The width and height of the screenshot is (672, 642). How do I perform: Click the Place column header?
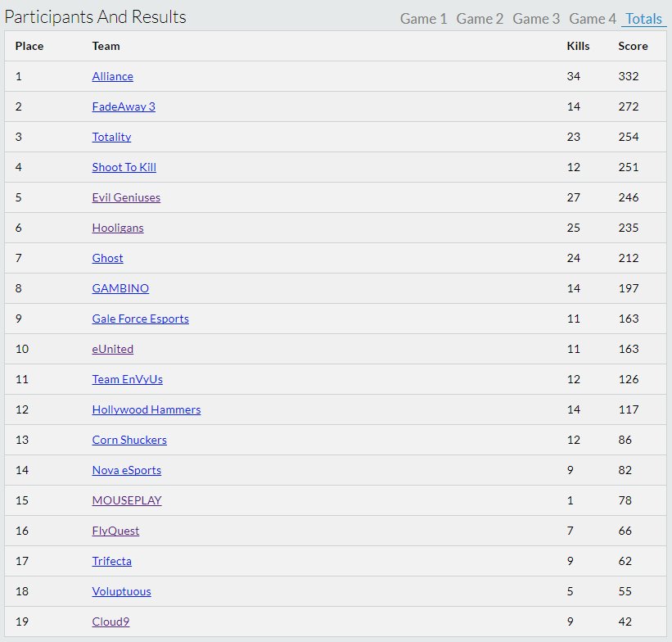[x=29, y=46]
